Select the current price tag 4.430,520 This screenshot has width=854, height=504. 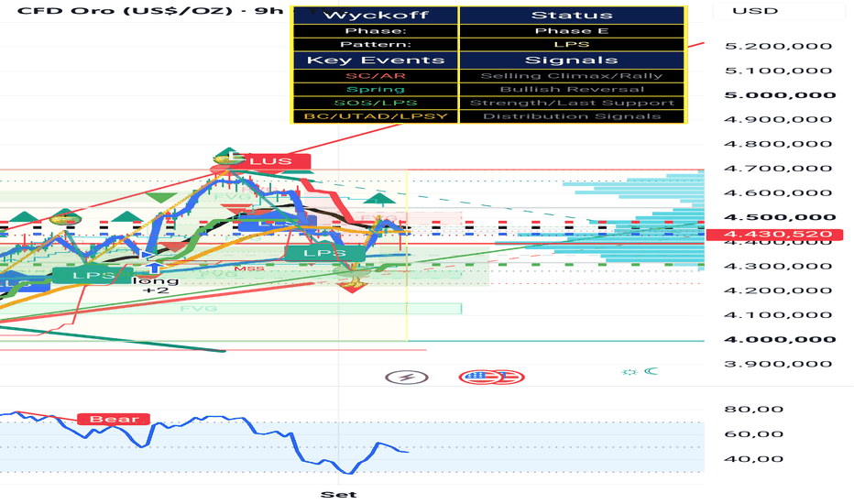coord(774,235)
